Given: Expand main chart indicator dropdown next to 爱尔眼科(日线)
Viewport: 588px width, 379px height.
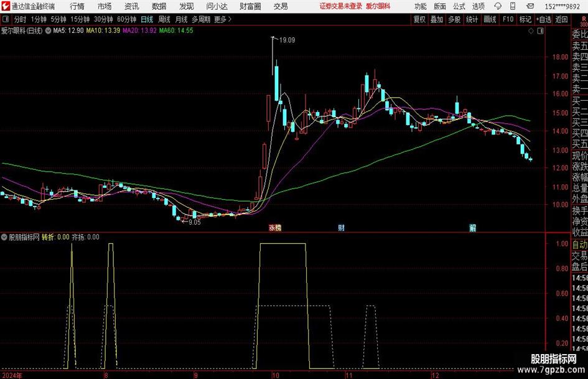Looking at the screenshot, I should (x=48, y=30).
